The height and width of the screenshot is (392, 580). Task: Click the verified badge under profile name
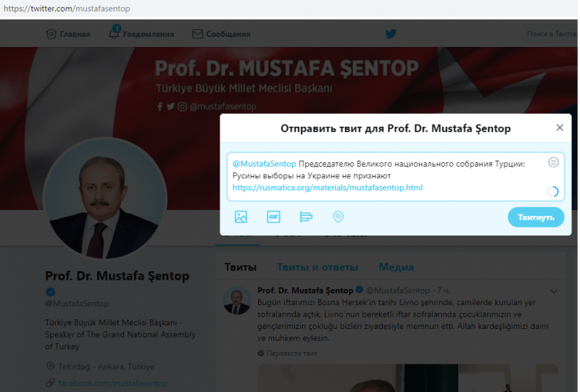[50, 292]
